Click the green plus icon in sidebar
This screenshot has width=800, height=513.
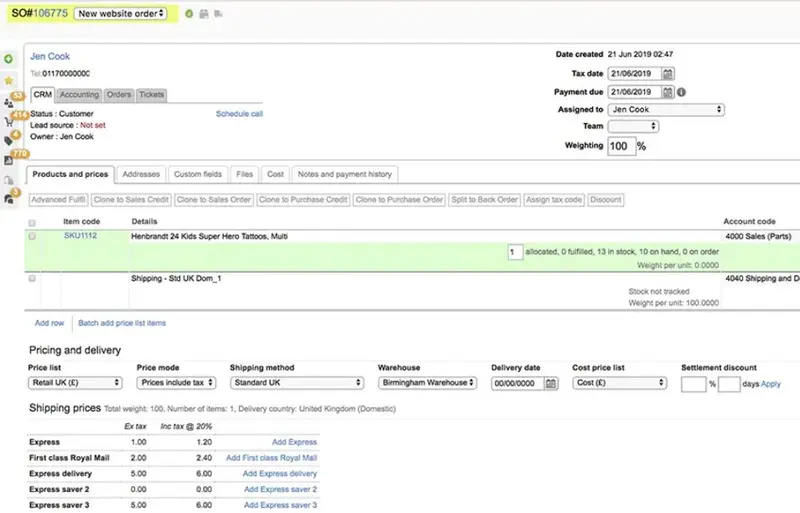[9, 59]
